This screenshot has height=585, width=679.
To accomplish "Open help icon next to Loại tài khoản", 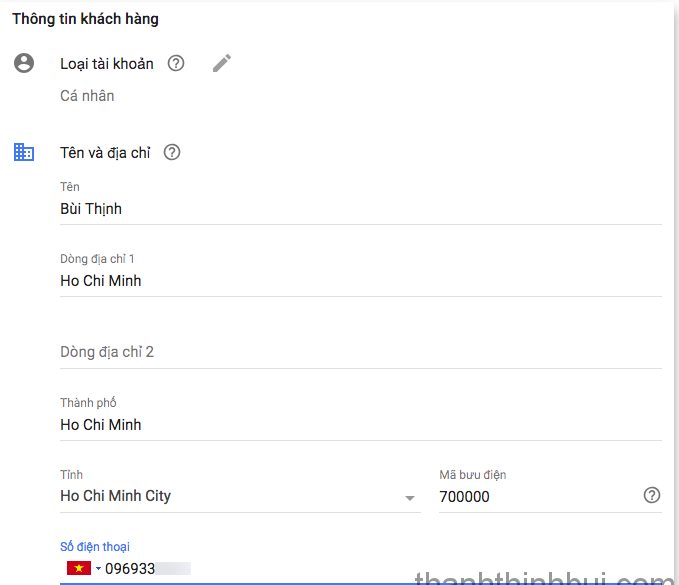I will point(176,63).
